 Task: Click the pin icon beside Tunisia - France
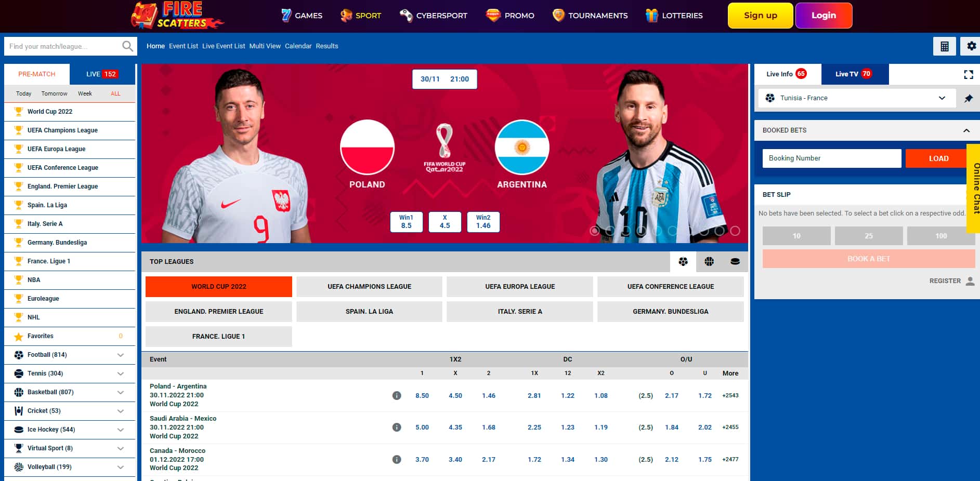pyautogui.click(x=968, y=98)
